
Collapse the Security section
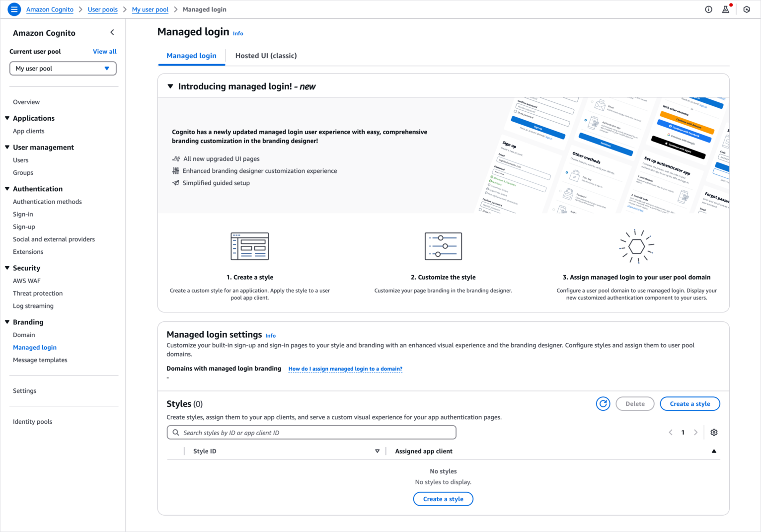point(7,268)
